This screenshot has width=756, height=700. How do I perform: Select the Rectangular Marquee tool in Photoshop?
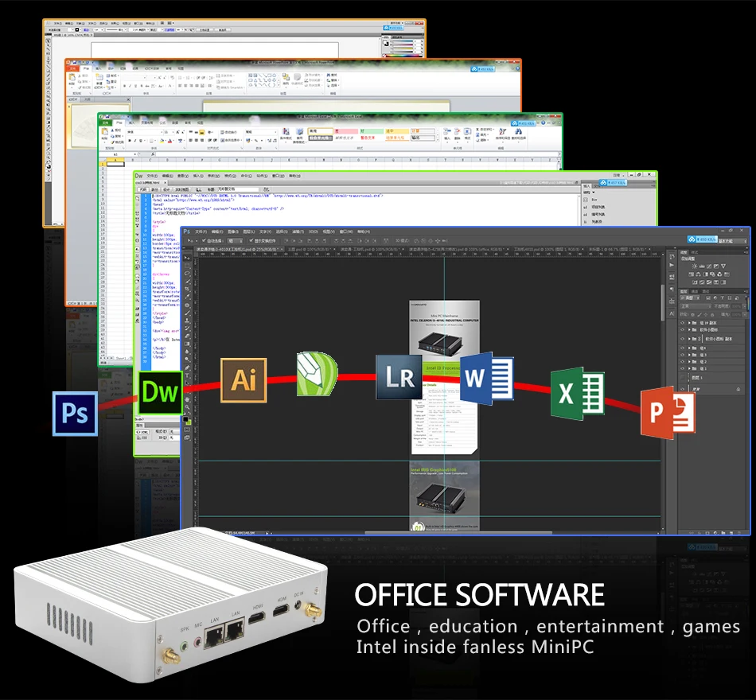[x=187, y=266]
